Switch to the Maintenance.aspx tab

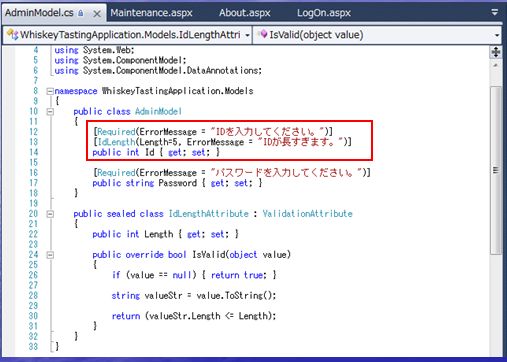(151, 13)
